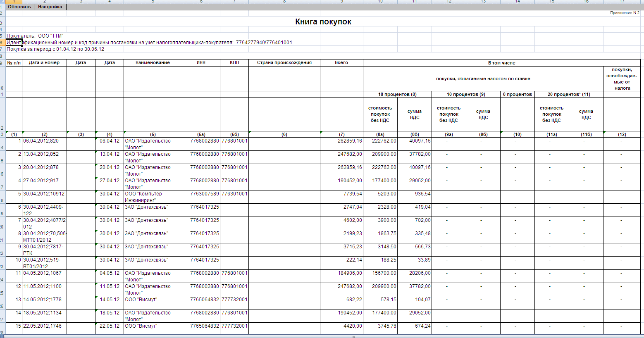Select the "№ п/п" header cell
Viewport: 644px width, 338px height.
14,63
